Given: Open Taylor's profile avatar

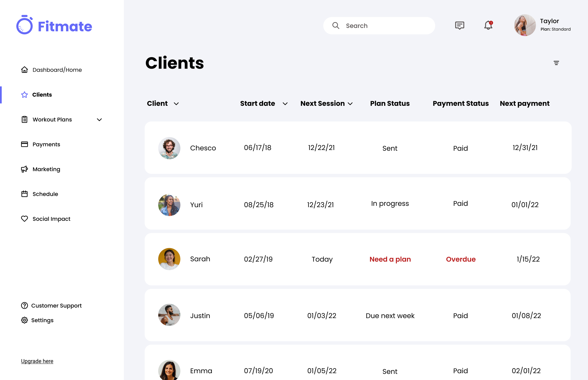Looking at the screenshot, I should click(524, 25).
